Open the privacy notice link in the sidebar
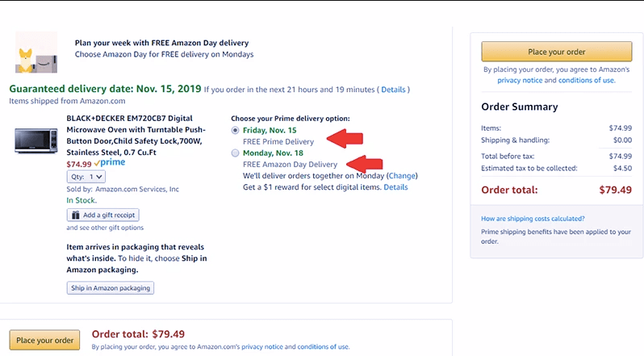 click(x=520, y=80)
